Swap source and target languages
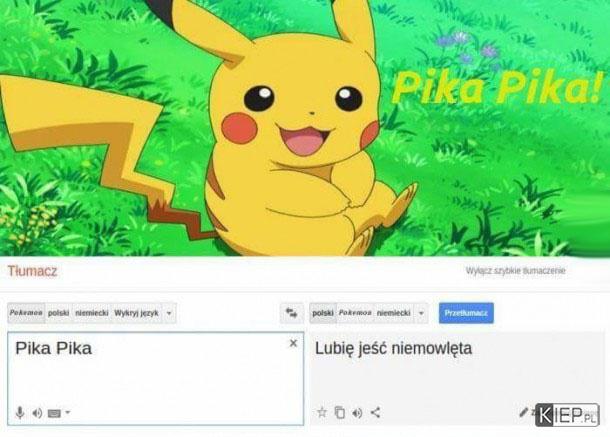Image resolution: width=610 pixels, height=437 pixels. coord(291,313)
